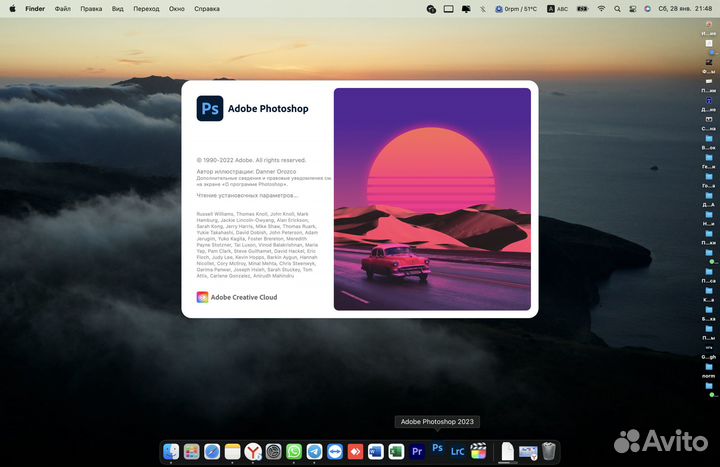Open the Вид menu

(118, 9)
